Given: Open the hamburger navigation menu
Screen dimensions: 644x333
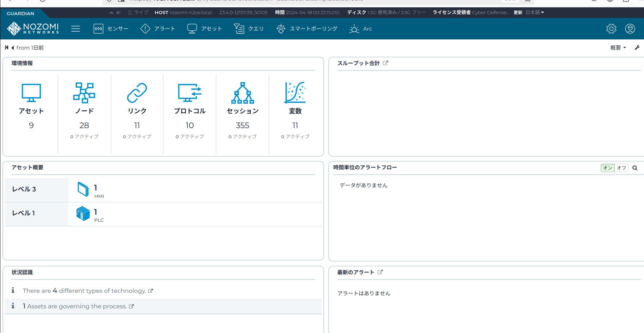Looking at the screenshot, I should point(75,29).
